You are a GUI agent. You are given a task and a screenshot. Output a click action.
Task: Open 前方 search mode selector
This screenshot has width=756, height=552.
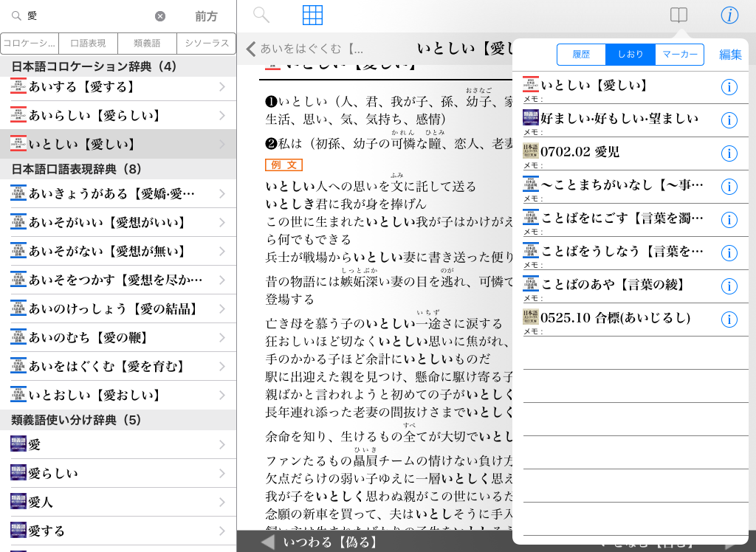[x=207, y=16]
